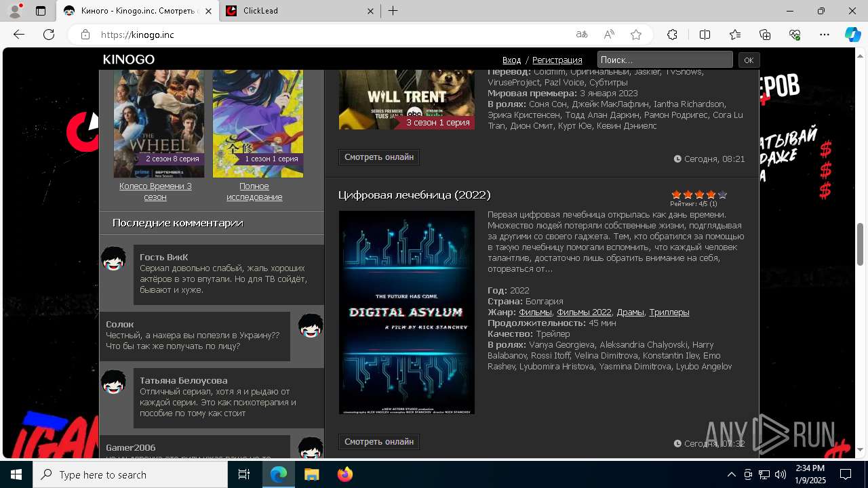Open the anime poster thumbnail
The width and height of the screenshot is (868, 488).
[258, 123]
